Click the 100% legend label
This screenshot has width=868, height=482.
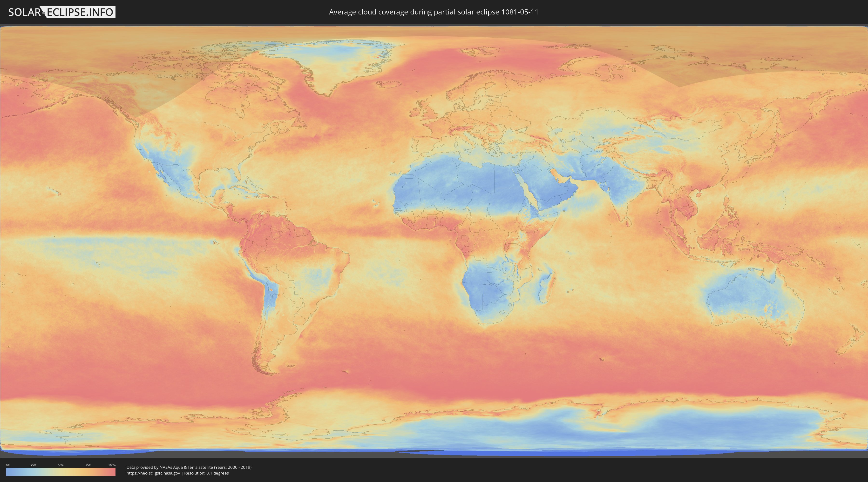click(x=112, y=465)
